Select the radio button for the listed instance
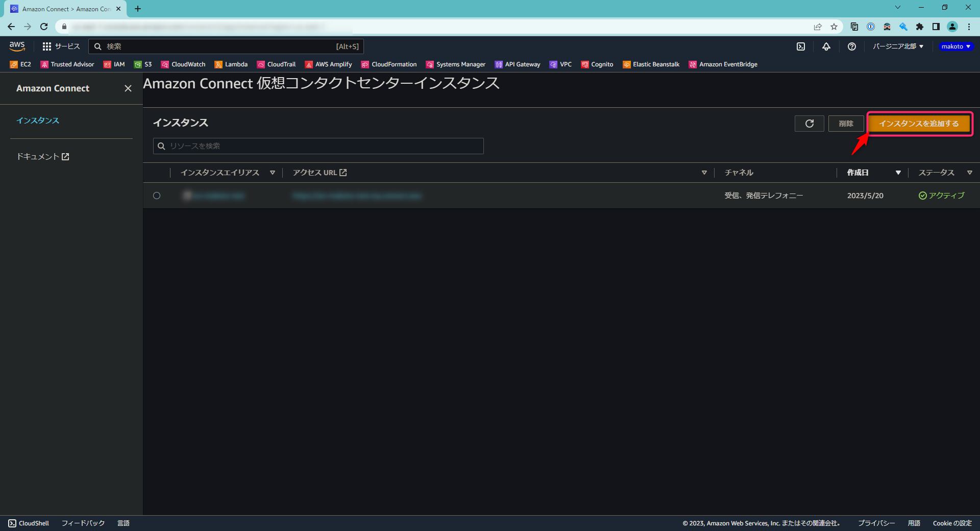Viewport: 980px width, 531px height. (x=157, y=196)
